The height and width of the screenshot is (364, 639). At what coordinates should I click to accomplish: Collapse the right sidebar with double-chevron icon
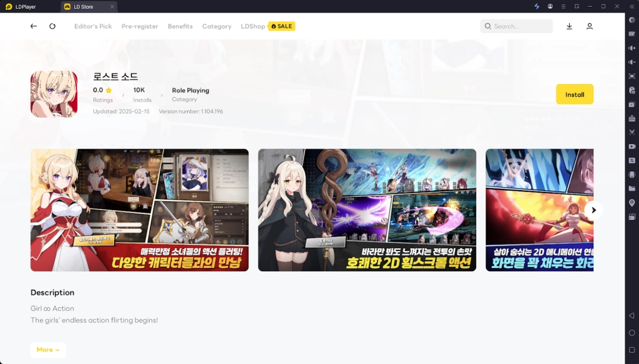(632, 6)
